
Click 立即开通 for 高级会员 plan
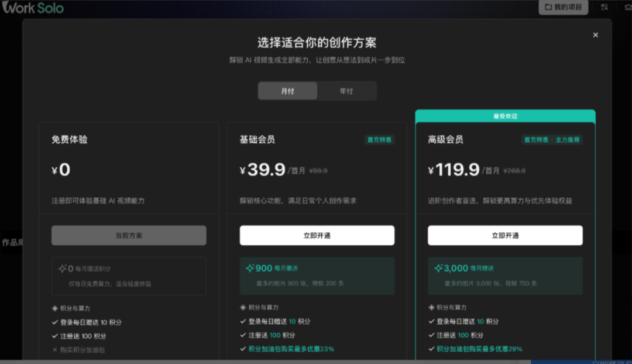tap(505, 235)
